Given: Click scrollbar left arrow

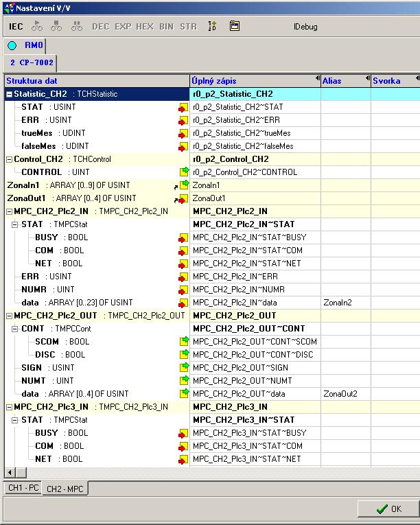Looking at the screenshot, I should click(x=10, y=472).
